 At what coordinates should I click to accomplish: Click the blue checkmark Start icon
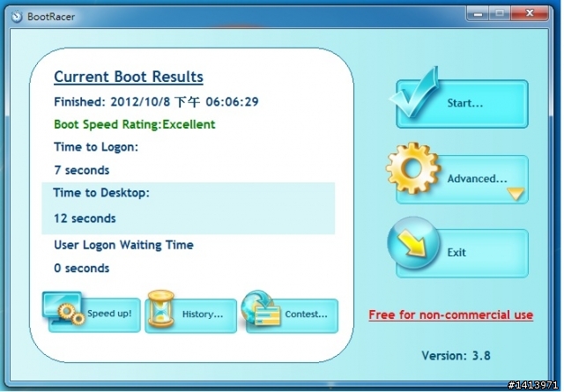[414, 92]
